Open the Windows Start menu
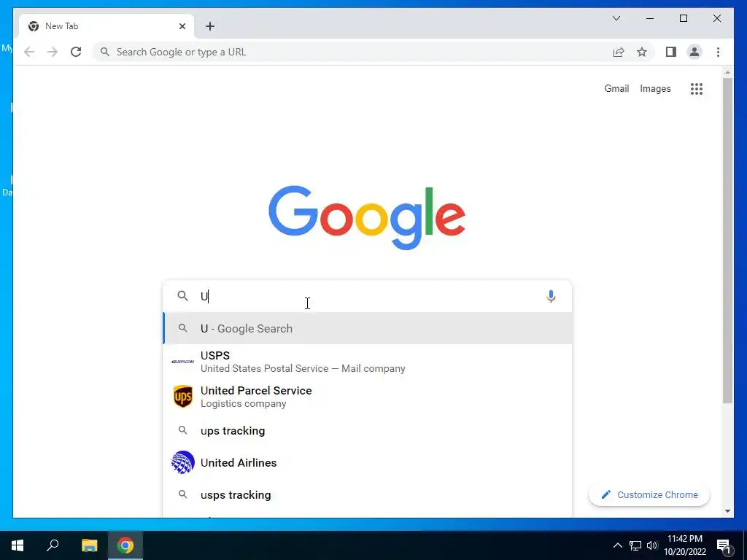The width and height of the screenshot is (747, 560). click(18, 545)
